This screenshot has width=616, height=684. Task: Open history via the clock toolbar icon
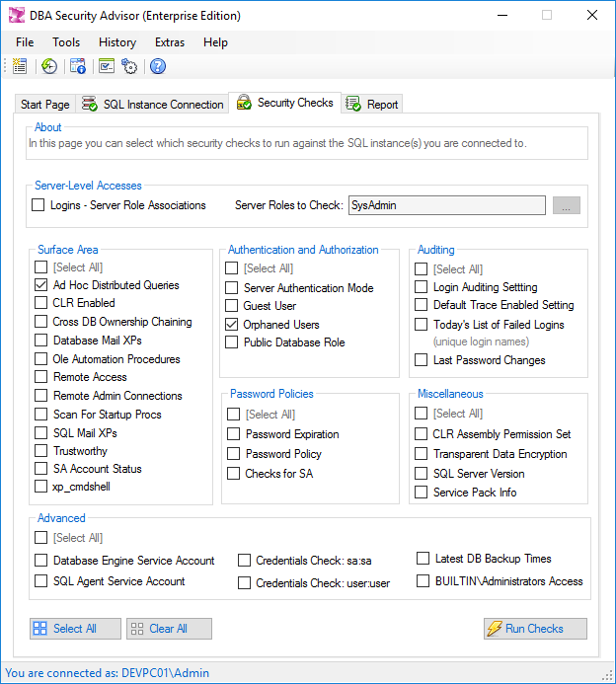[x=49, y=66]
